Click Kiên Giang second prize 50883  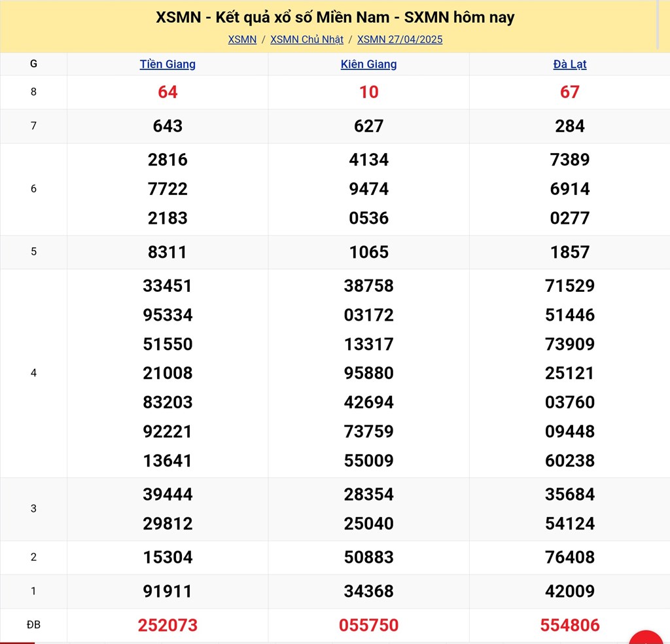368,557
